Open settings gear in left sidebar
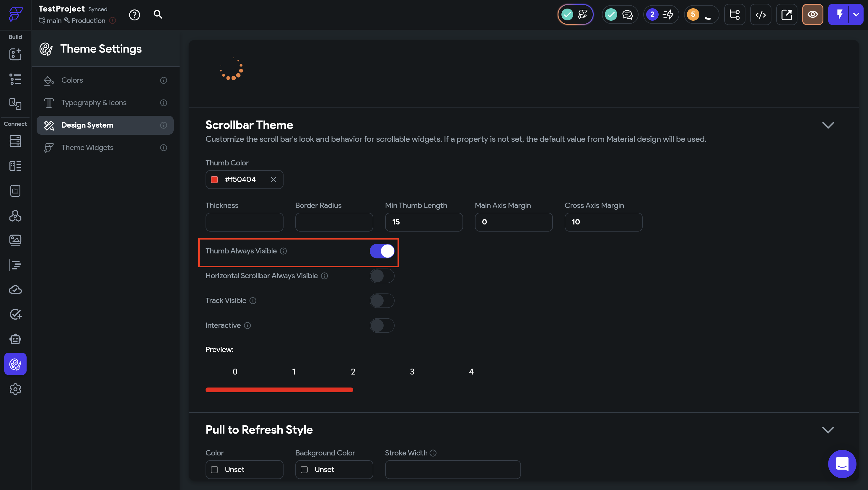Viewport: 868px width, 490px height. click(x=15, y=389)
